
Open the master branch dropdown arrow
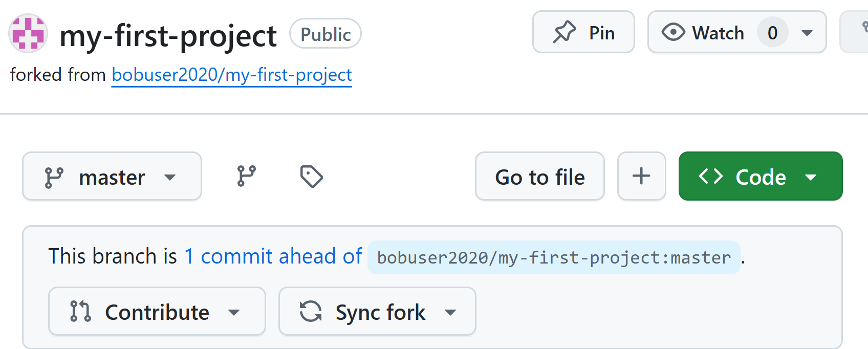(170, 178)
